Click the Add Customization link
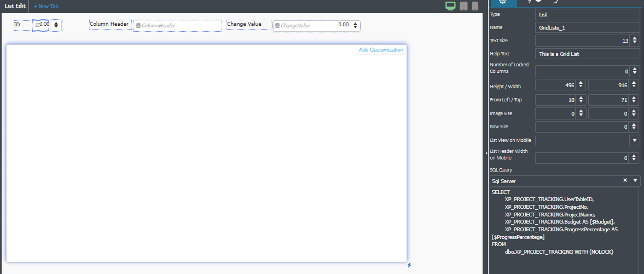Screen dimensions: 644x274 click(x=381, y=50)
